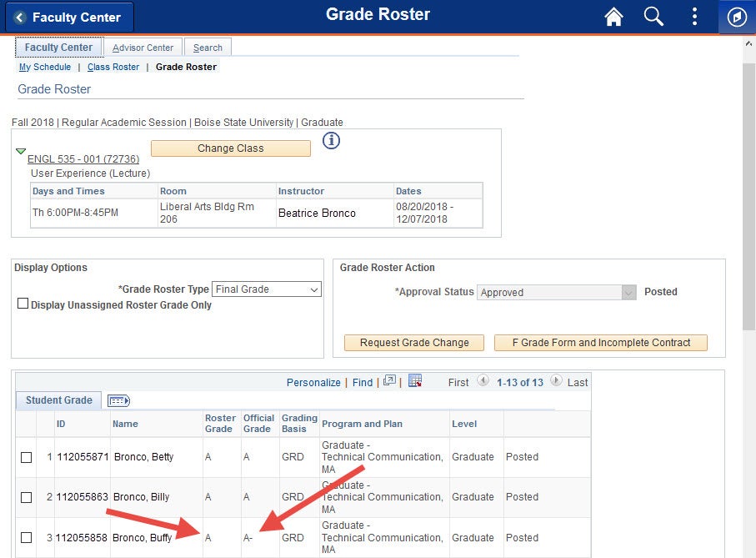Screen dimensions: 756x558
Task: Open the three-dot actions menu
Action: coord(694,17)
